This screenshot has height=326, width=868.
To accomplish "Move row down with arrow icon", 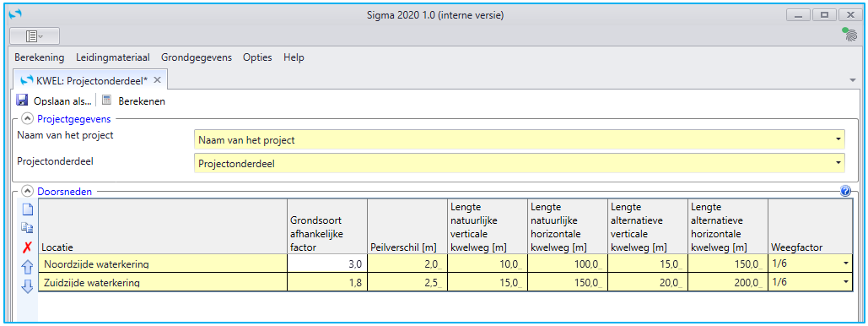I will point(28,287).
